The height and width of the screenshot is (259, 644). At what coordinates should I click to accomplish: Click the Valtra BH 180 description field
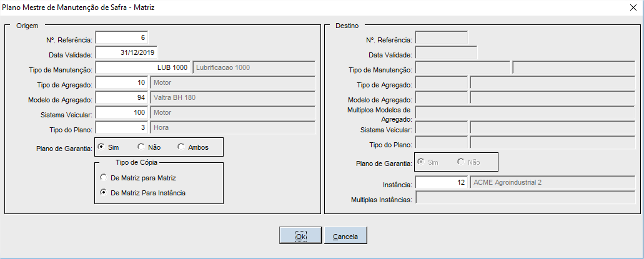[x=232, y=97]
